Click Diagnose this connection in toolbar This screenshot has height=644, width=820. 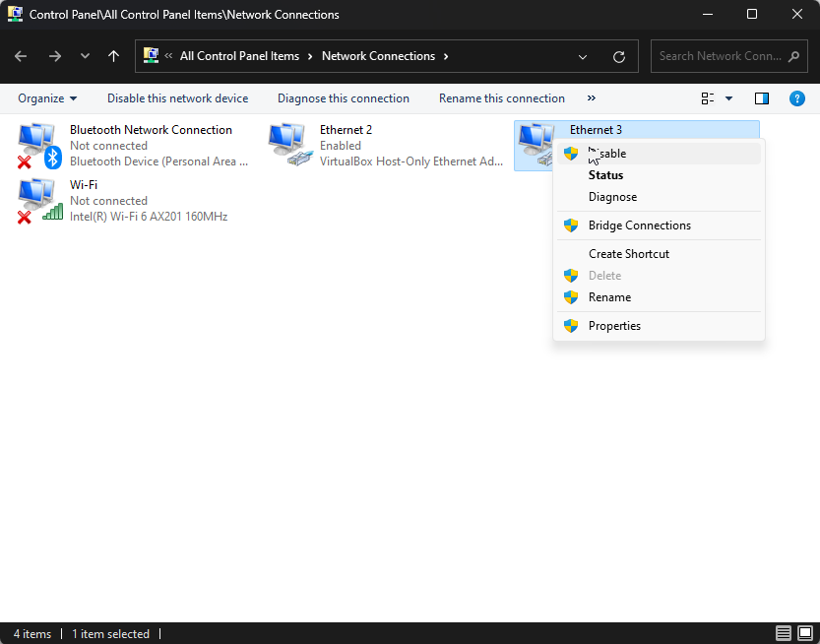pos(343,98)
